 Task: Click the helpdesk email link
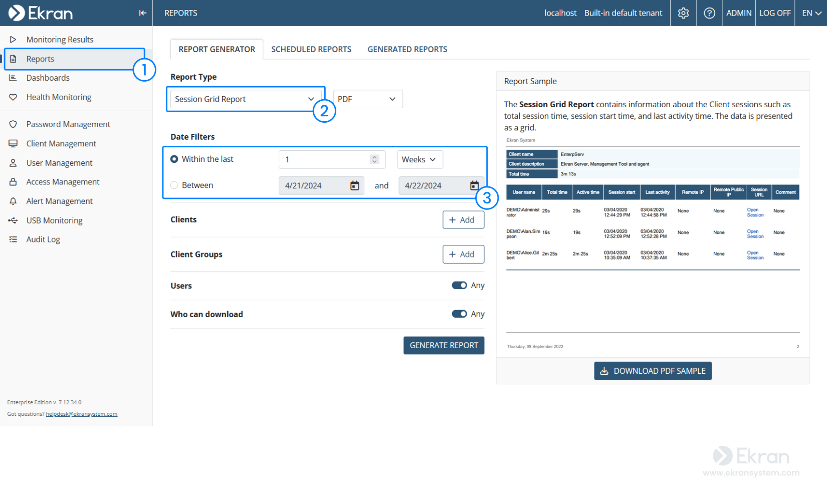(81, 414)
